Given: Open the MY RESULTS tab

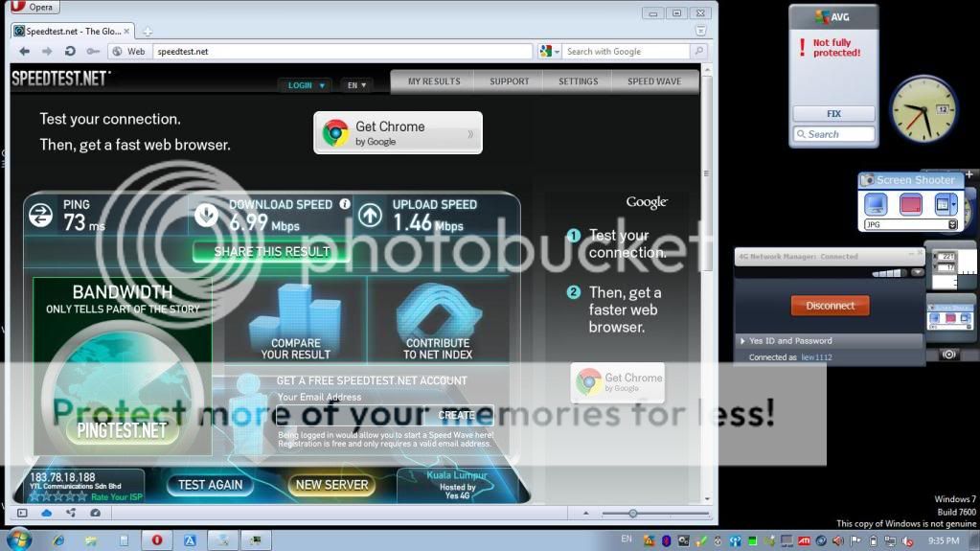Looking at the screenshot, I should click(434, 81).
